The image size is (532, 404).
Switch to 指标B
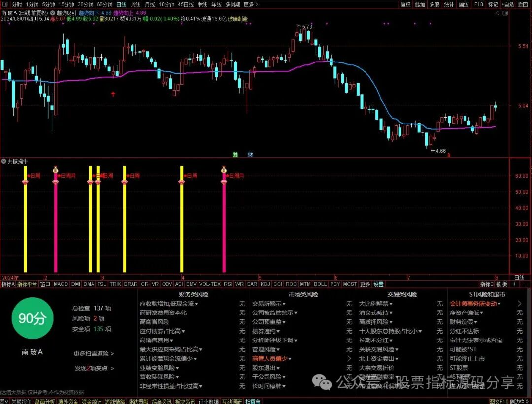[487, 284]
